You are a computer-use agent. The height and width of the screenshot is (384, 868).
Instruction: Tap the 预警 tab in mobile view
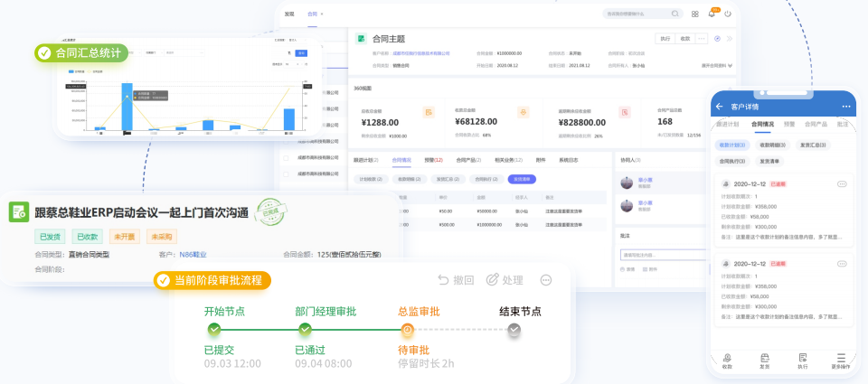click(x=789, y=125)
